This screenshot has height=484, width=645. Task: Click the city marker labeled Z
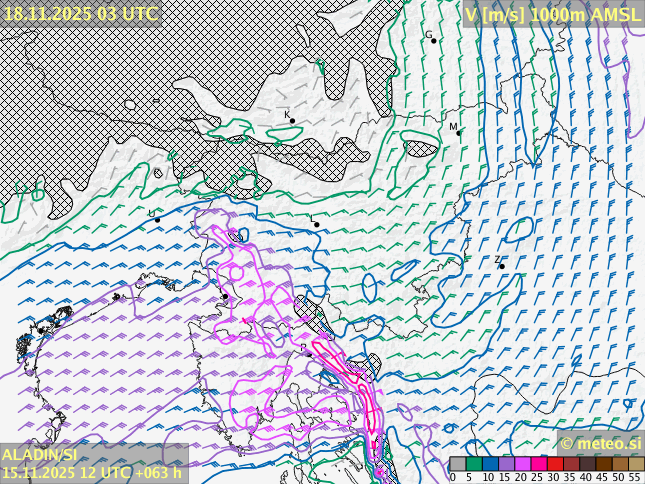point(502,266)
